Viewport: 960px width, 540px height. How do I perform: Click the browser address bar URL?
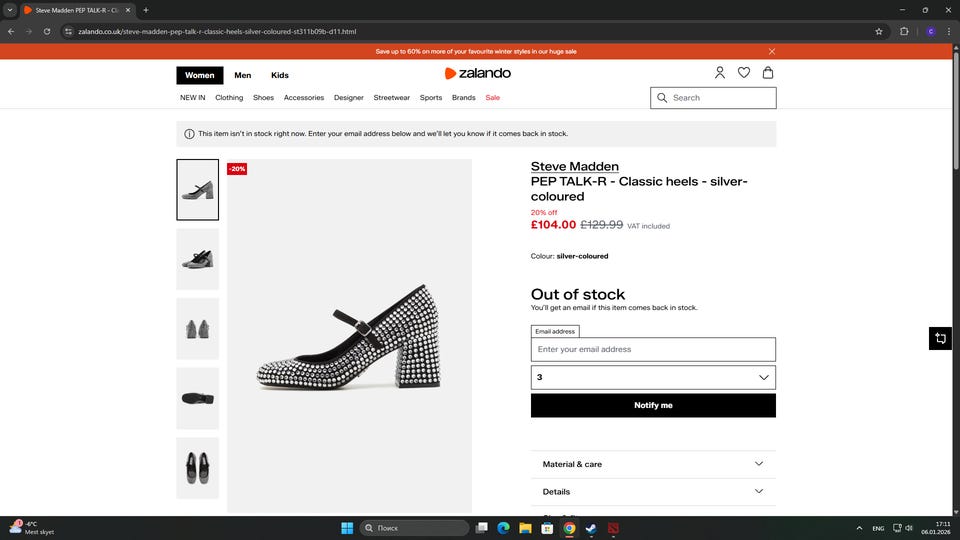[x=217, y=31]
